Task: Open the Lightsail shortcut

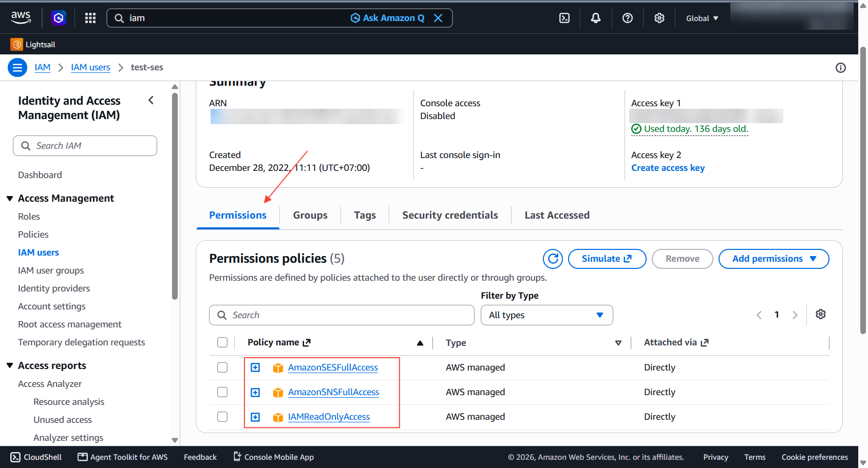Action: [33, 45]
